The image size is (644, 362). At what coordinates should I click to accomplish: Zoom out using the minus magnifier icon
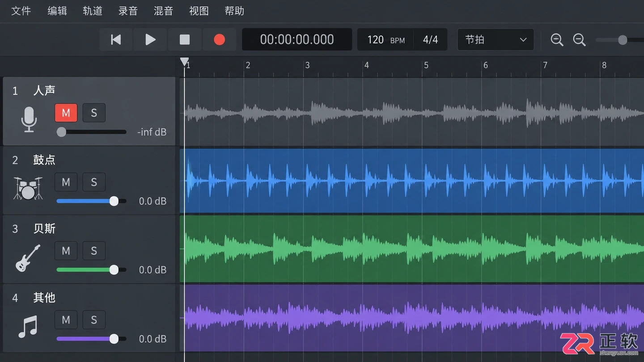pos(579,40)
